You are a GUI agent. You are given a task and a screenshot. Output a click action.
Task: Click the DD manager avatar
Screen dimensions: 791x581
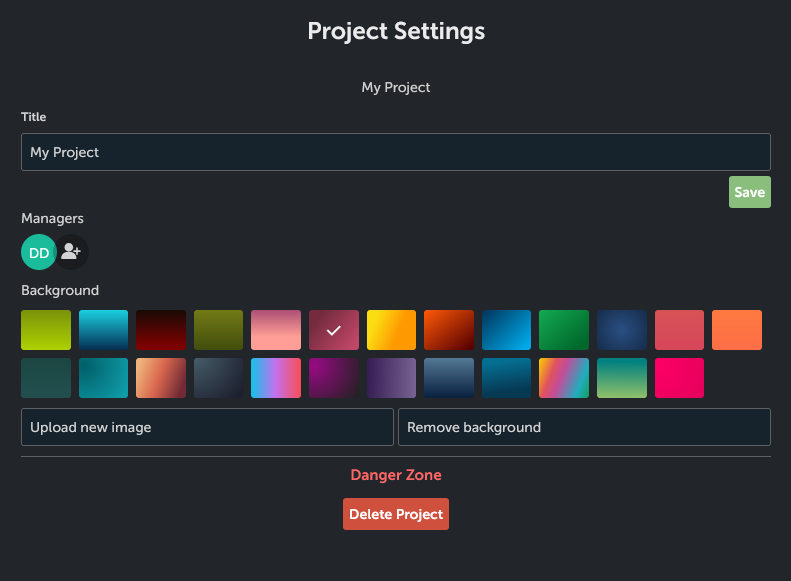(x=38, y=252)
